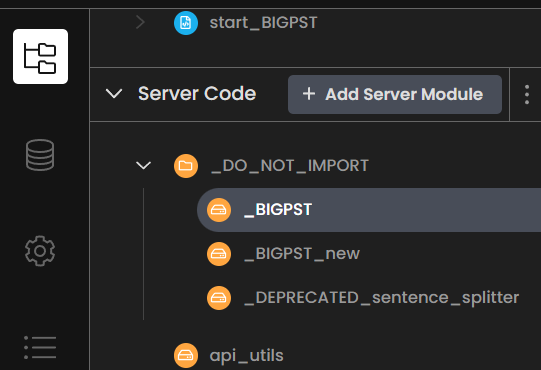This screenshot has width=541, height=370.
Task: Open the api_utils server module
Action: point(246,356)
